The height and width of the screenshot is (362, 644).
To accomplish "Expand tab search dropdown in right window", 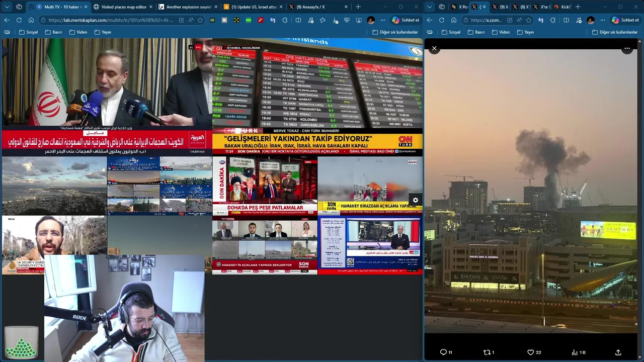I will (429, 7).
